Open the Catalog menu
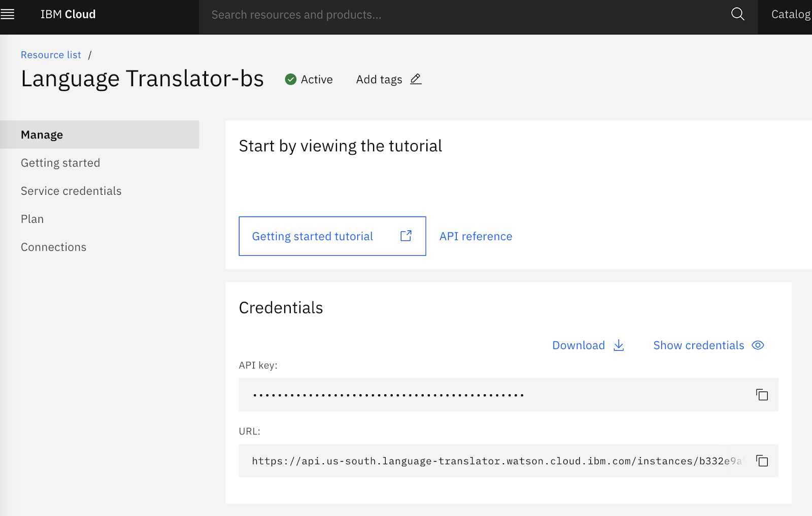The width and height of the screenshot is (812, 516). [790, 14]
